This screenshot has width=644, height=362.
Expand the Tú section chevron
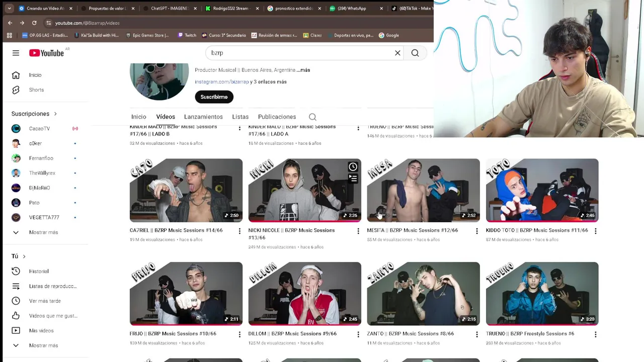point(24,256)
